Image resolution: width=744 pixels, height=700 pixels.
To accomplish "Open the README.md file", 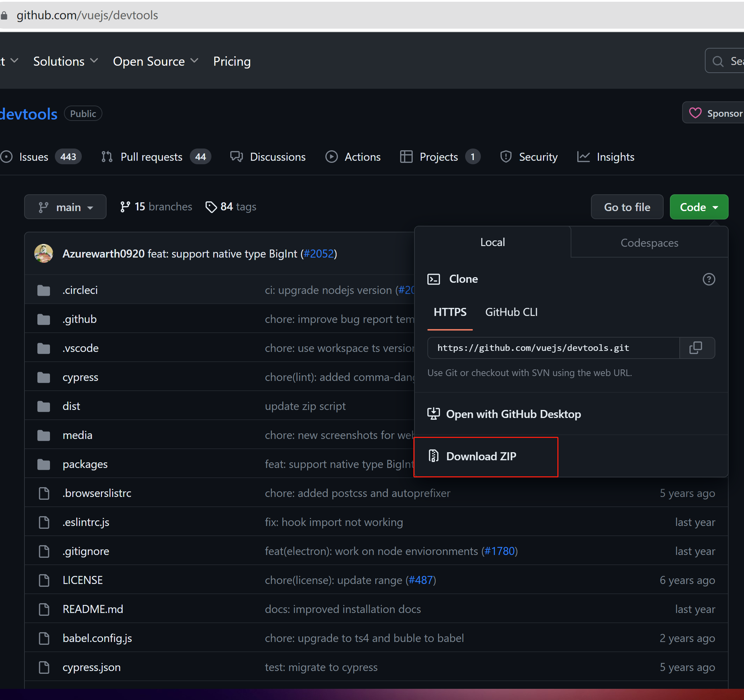I will pos(93,609).
